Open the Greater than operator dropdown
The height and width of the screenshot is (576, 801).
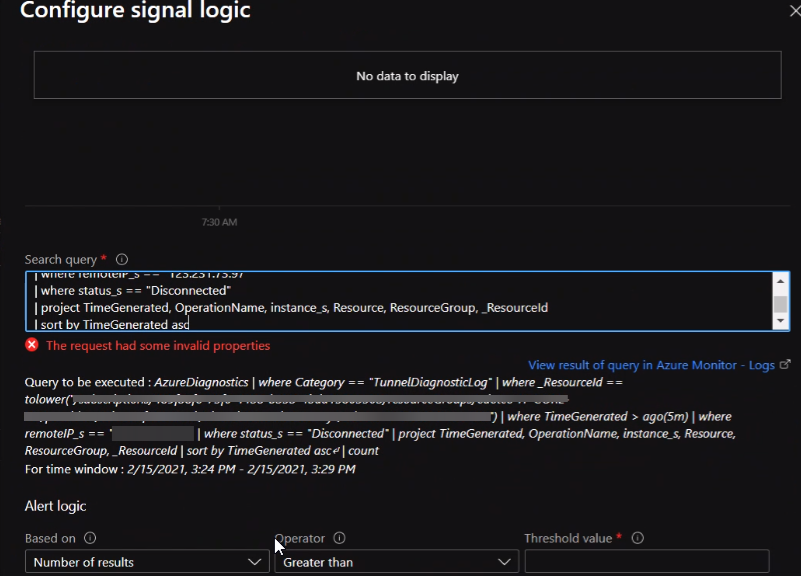click(x=396, y=562)
